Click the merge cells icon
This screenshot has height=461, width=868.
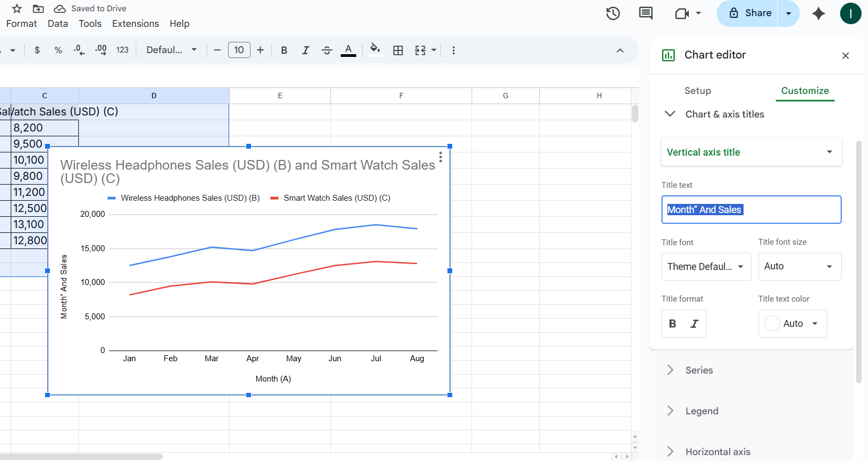[x=421, y=50]
